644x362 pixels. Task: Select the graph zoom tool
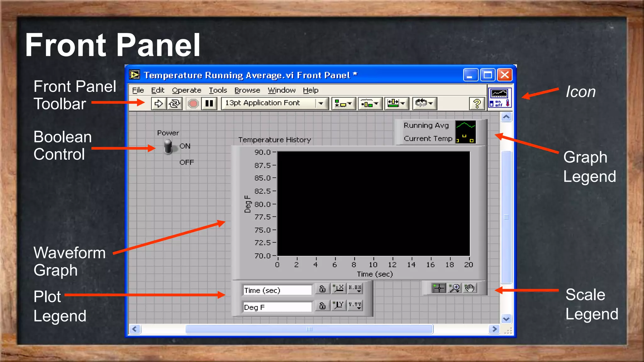[x=454, y=288]
